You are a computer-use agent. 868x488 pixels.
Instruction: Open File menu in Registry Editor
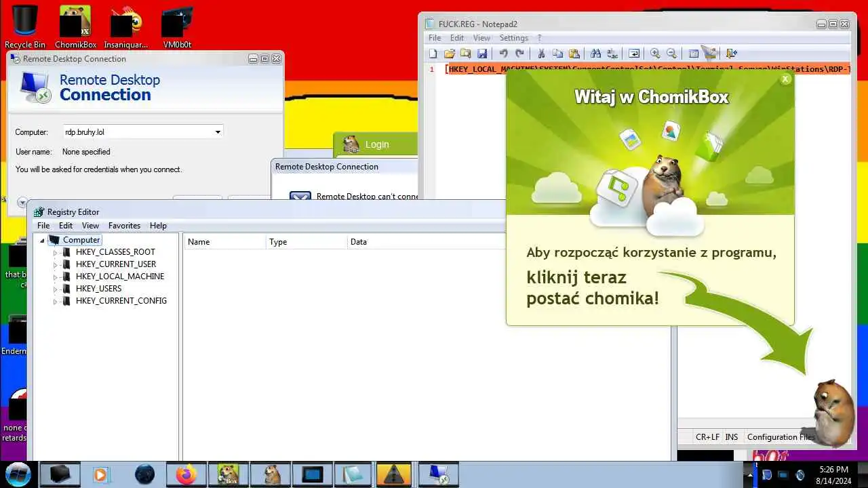pos(43,226)
